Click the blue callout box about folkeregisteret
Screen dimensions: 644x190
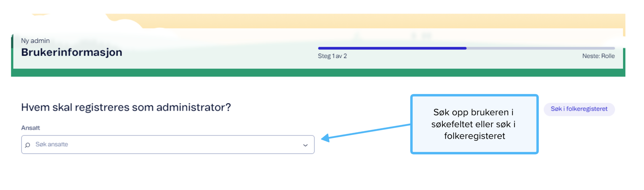(474, 124)
